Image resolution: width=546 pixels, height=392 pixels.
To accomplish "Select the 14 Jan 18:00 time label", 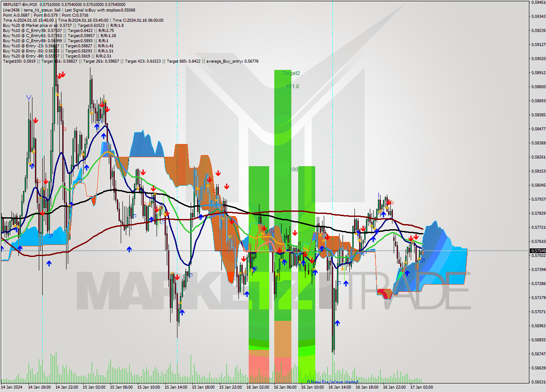I will pos(39,387).
